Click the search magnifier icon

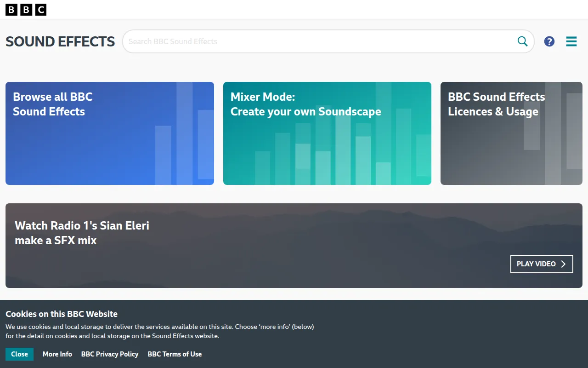pos(523,41)
